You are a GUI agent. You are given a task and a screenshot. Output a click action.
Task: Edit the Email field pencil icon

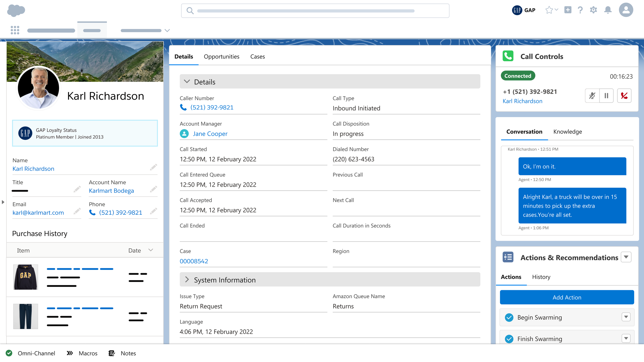pos(77,211)
